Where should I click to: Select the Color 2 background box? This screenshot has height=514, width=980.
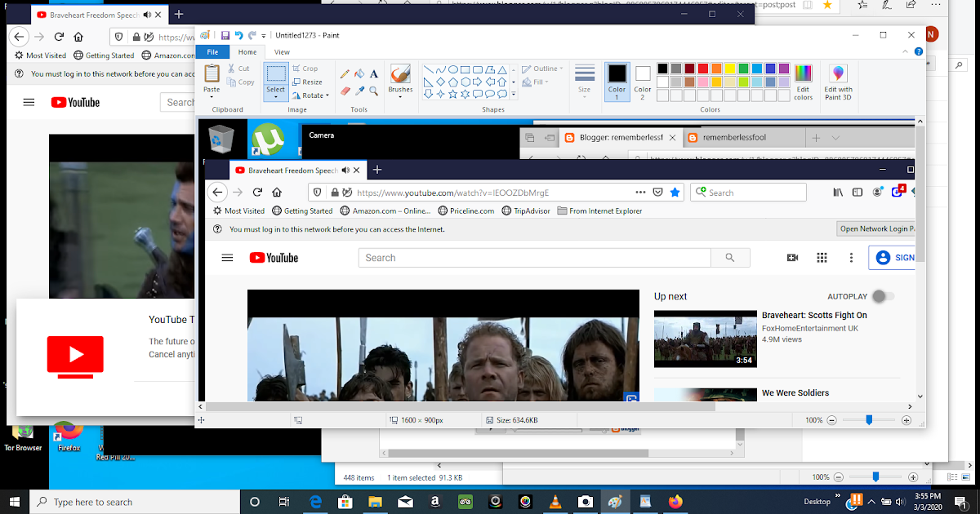[643, 81]
